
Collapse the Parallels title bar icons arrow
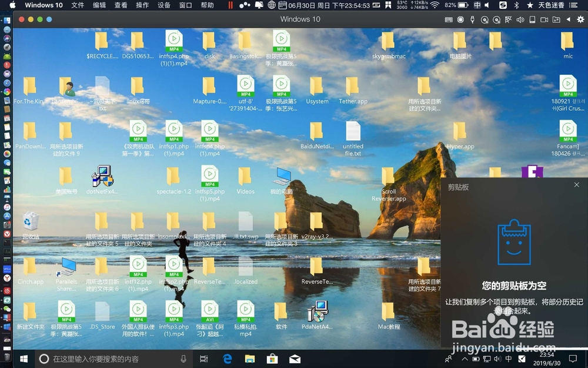(x=568, y=19)
